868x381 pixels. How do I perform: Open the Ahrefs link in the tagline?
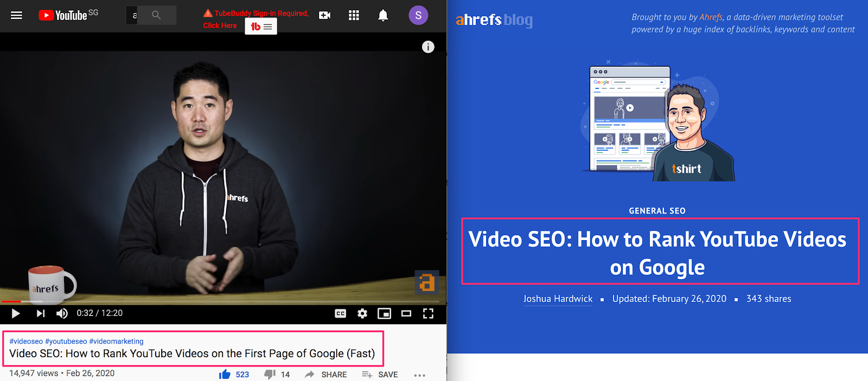[711, 17]
